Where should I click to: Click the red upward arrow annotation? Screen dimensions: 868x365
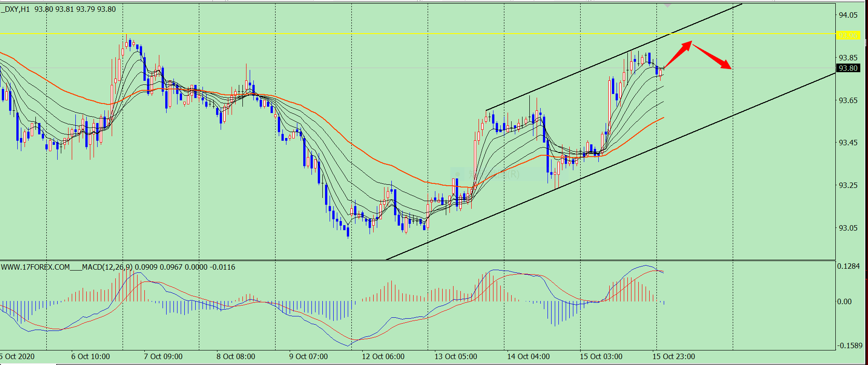(678, 54)
